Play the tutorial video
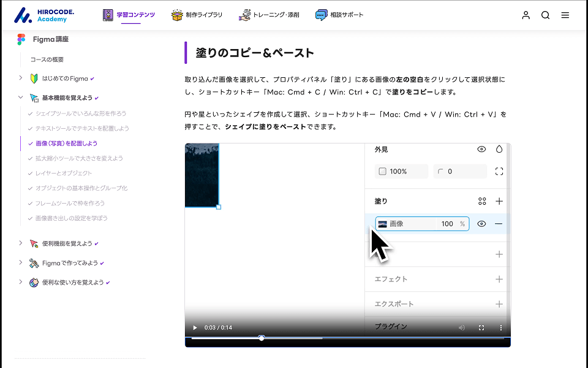Image resolution: width=588 pixels, height=368 pixels. [x=195, y=328]
